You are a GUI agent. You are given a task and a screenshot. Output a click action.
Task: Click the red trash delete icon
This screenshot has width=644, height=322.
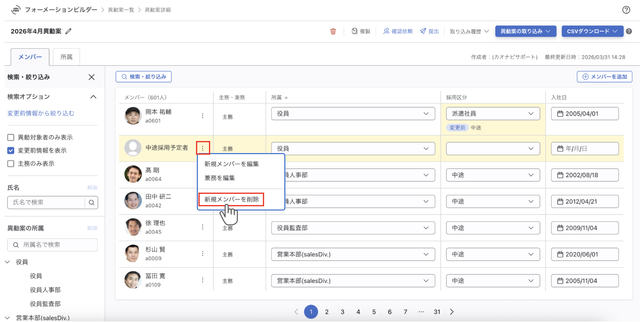click(x=333, y=31)
